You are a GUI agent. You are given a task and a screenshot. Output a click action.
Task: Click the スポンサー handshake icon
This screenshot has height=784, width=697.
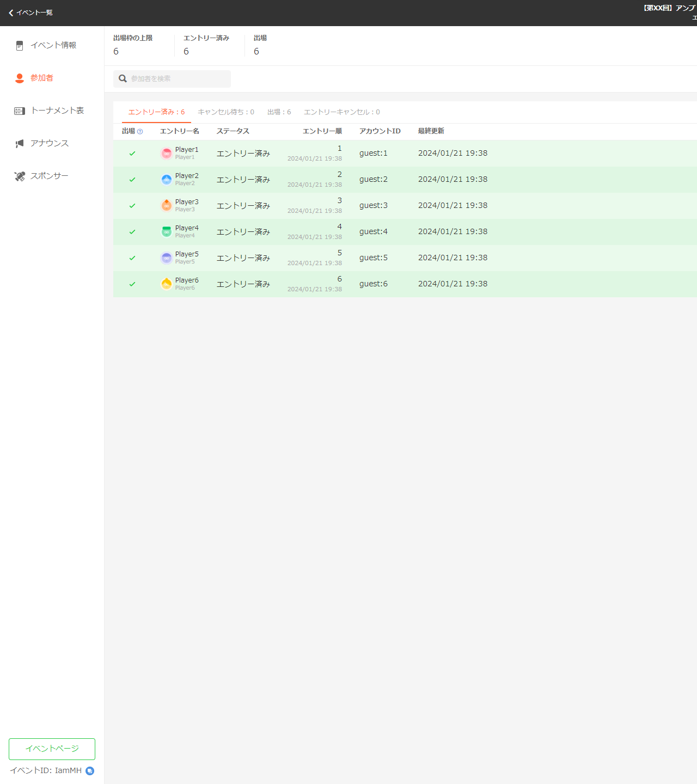click(x=20, y=176)
